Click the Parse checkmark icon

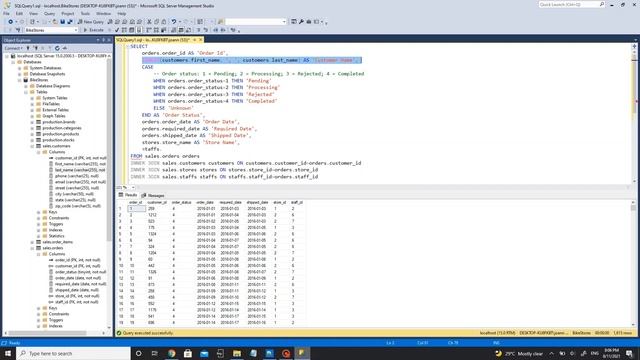[x=117, y=30]
